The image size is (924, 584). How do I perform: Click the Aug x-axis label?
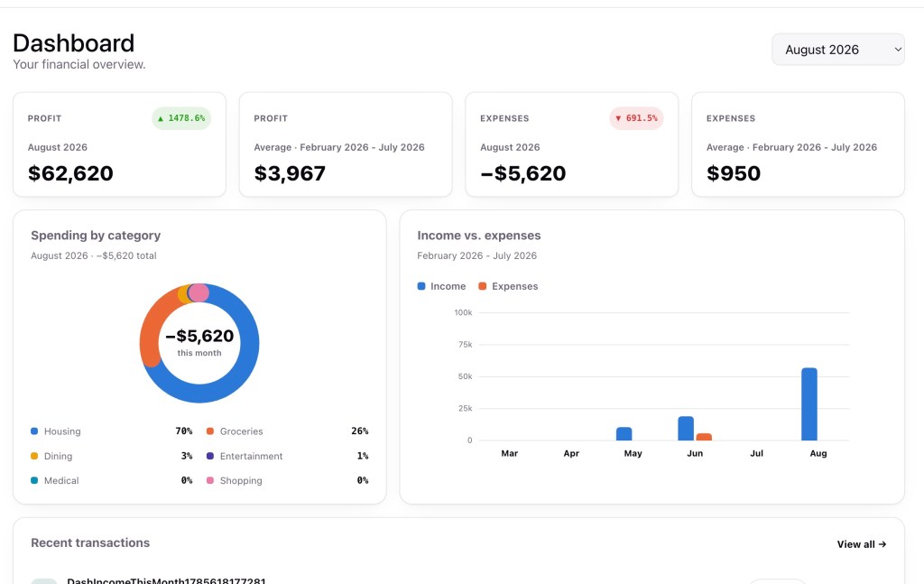[x=818, y=453]
